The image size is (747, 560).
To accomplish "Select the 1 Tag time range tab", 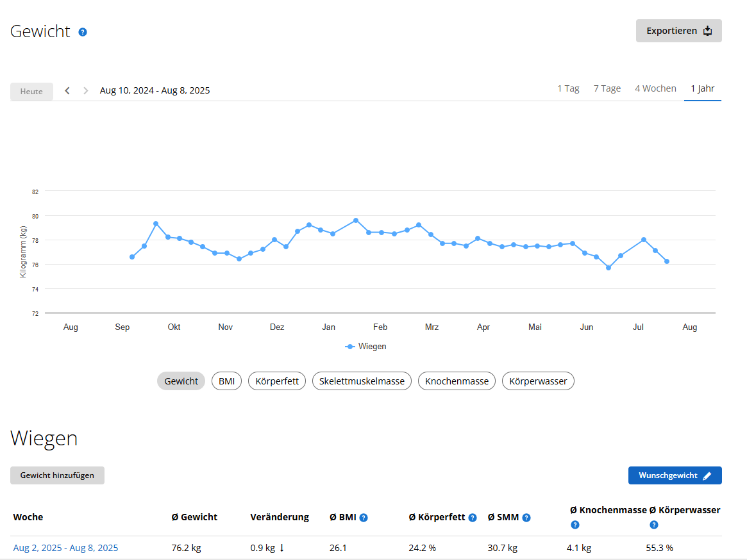I will [568, 89].
